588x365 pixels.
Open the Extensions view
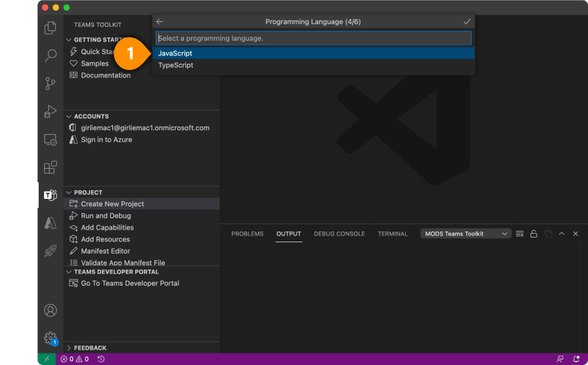coord(50,167)
